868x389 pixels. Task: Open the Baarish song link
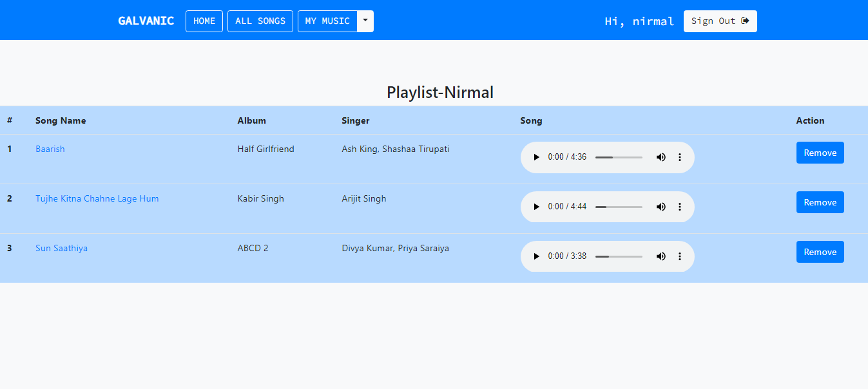click(50, 149)
